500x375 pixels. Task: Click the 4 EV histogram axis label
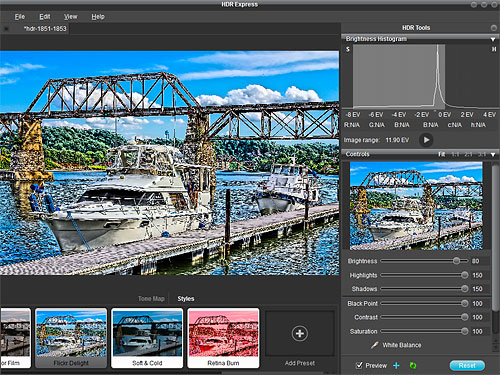[x=489, y=115]
